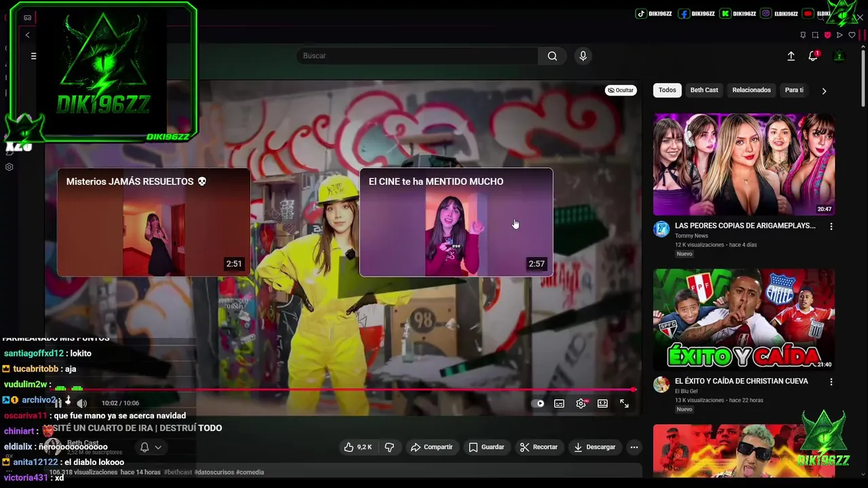
Task: Select the Todos filter chip
Action: pyautogui.click(x=667, y=90)
